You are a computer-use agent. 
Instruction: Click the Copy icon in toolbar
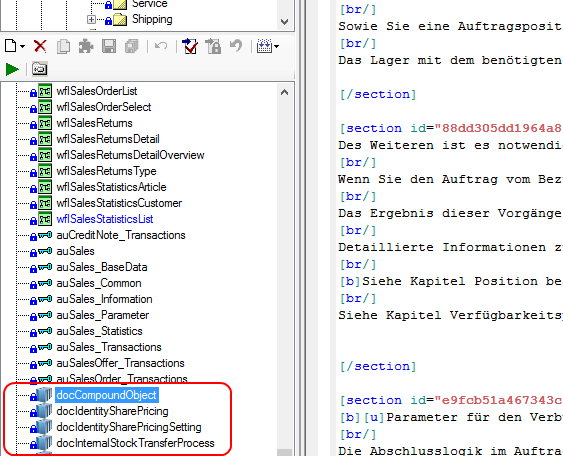tap(64, 47)
